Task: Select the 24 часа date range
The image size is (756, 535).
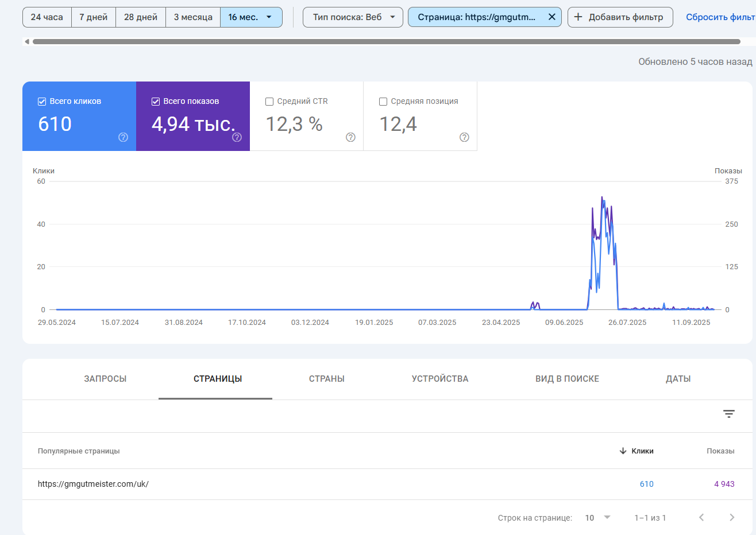Action: (47, 17)
